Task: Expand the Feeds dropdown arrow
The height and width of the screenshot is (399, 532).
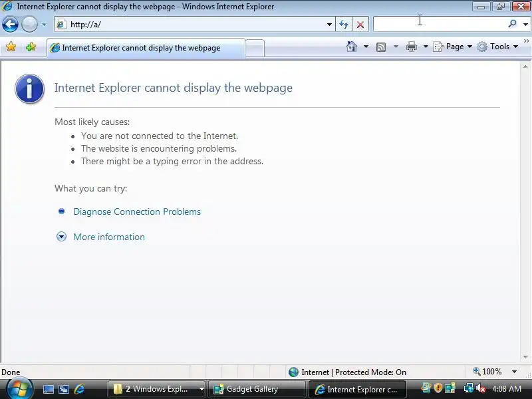Action: point(396,47)
